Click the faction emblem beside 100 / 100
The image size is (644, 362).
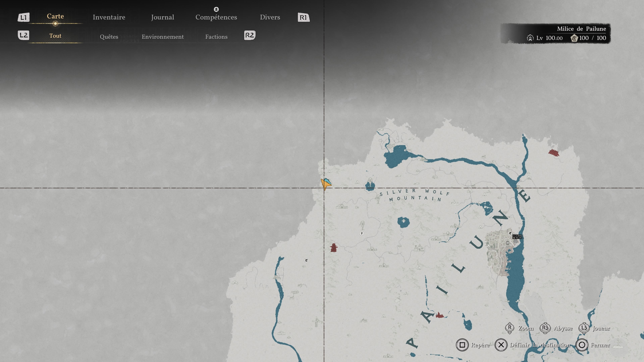tap(574, 38)
